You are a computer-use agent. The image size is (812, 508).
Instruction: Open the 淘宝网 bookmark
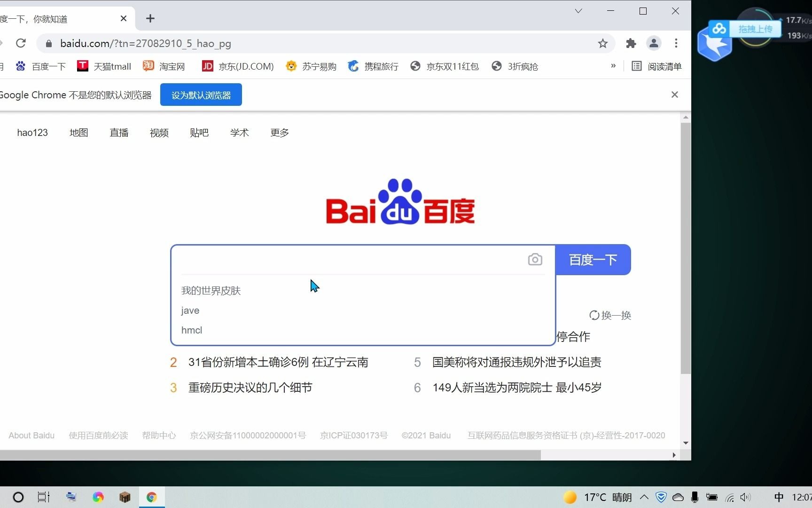(x=163, y=66)
